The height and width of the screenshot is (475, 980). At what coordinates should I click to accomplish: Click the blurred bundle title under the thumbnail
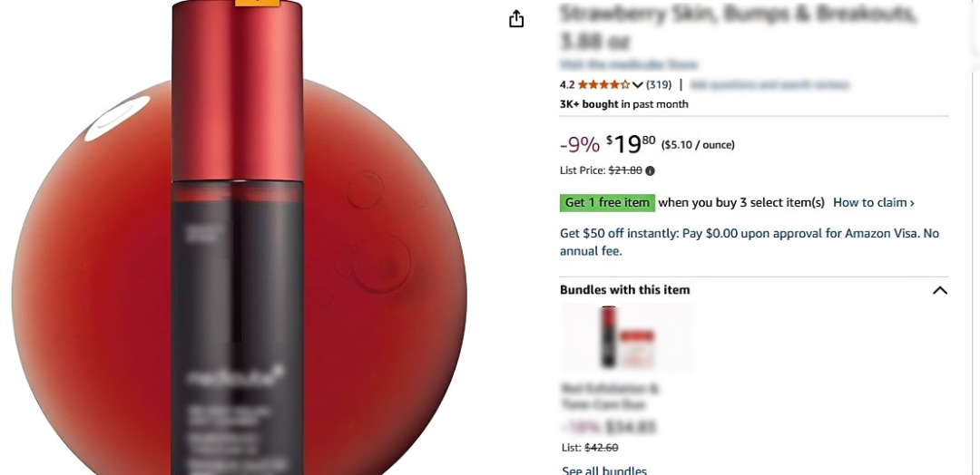click(x=610, y=396)
